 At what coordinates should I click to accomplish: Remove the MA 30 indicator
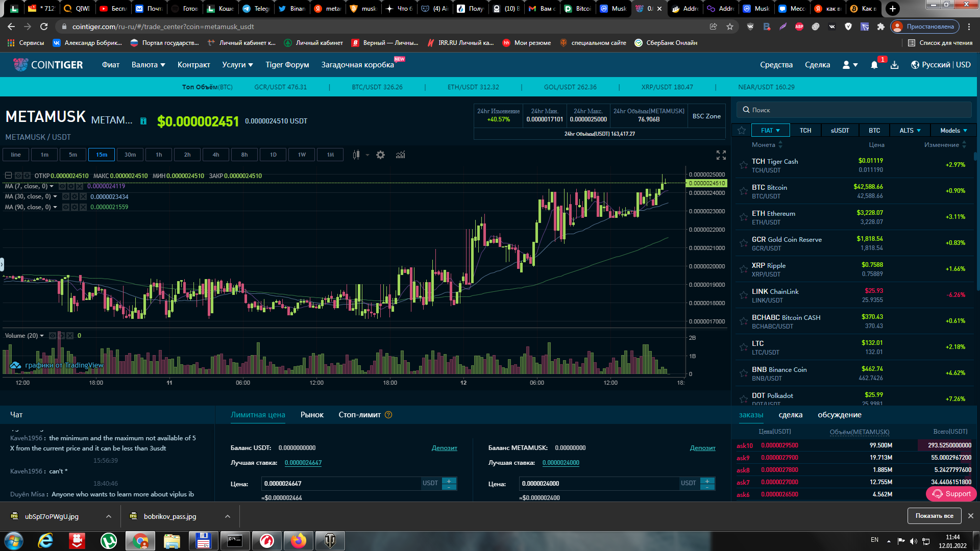[x=83, y=196]
